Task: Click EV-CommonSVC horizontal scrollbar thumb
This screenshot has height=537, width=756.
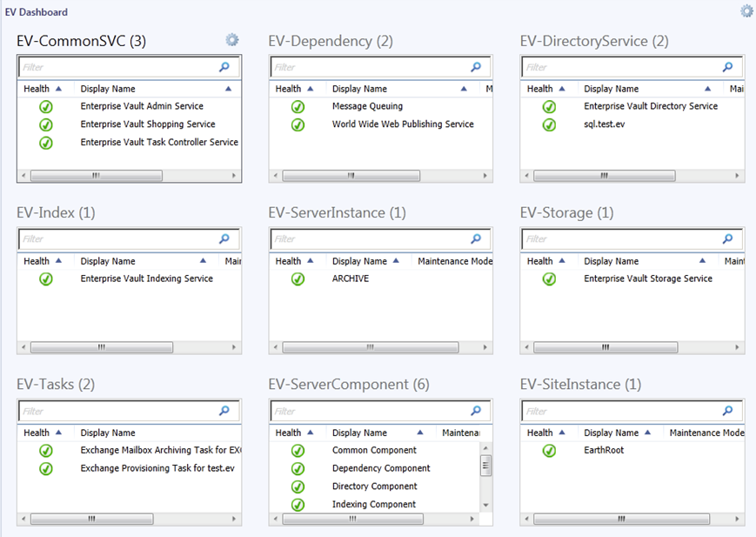Action: 97,176
